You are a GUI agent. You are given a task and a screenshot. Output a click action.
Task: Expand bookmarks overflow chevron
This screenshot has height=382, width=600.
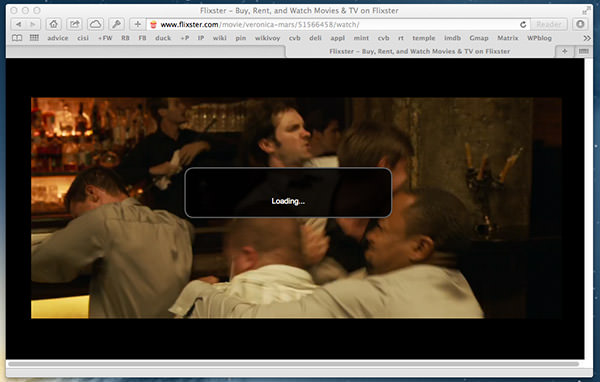(587, 38)
